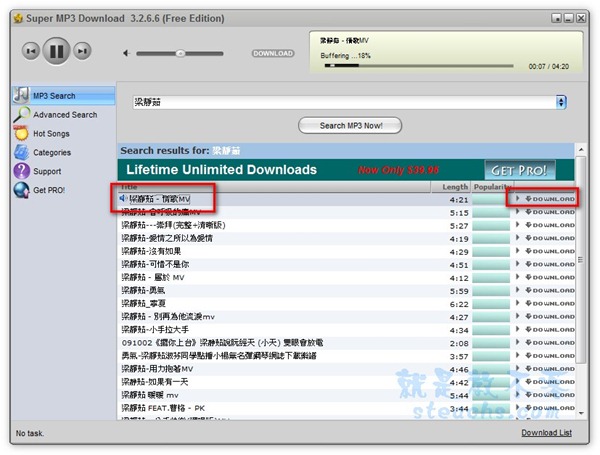Expand the search box history dropdown
Image resolution: width=600 pixels, height=455 pixels.
pyautogui.click(x=561, y=101)
